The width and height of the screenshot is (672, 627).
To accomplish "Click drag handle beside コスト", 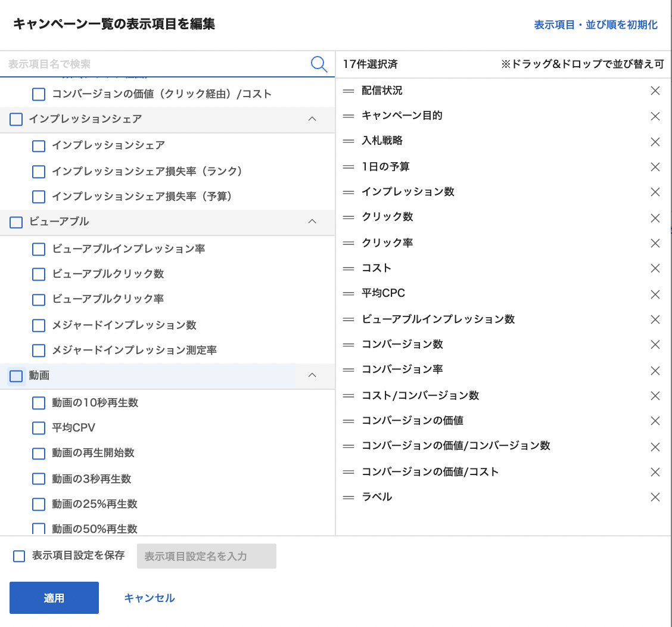I will (x=349, y=268).
